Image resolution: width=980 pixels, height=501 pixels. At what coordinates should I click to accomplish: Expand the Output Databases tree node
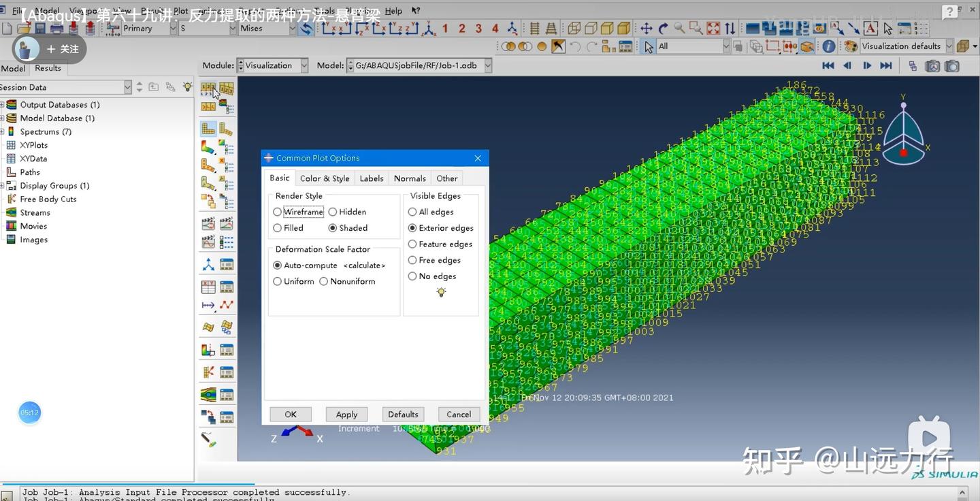[2, 105]
